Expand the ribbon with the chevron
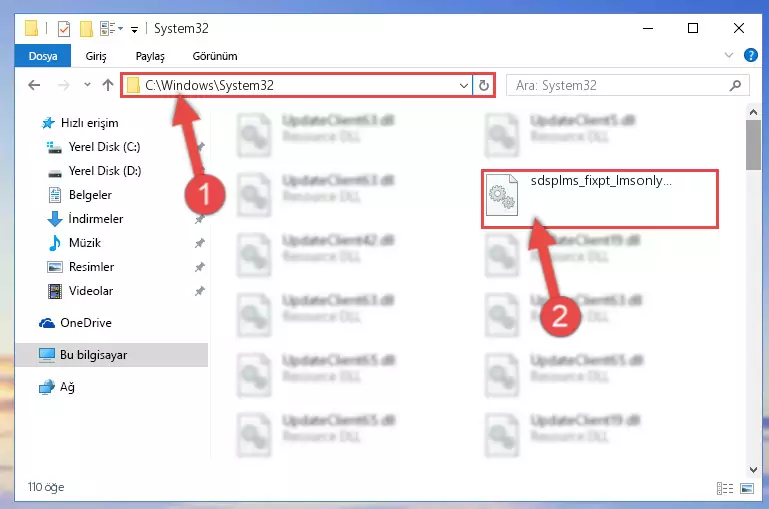 coord(729,55)
